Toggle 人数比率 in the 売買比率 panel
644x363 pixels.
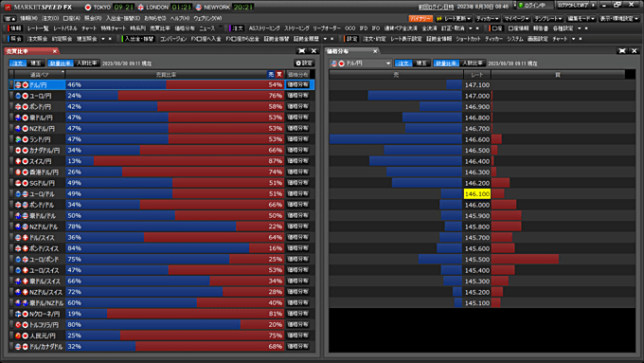point(87,64)
